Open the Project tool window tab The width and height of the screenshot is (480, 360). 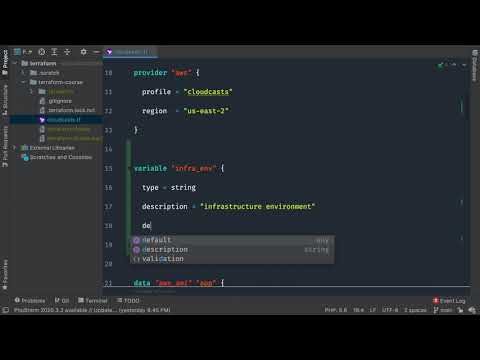(x=5, y=62)
